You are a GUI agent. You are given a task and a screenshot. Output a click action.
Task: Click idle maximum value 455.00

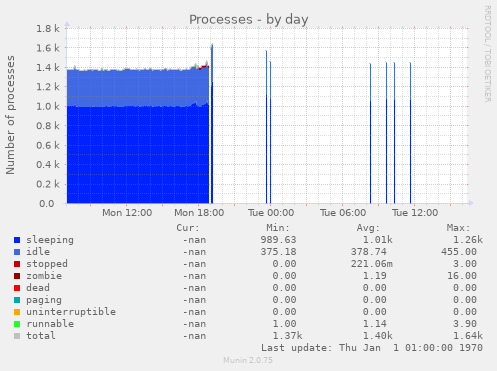pyautogui.click(x=459, y=252)
